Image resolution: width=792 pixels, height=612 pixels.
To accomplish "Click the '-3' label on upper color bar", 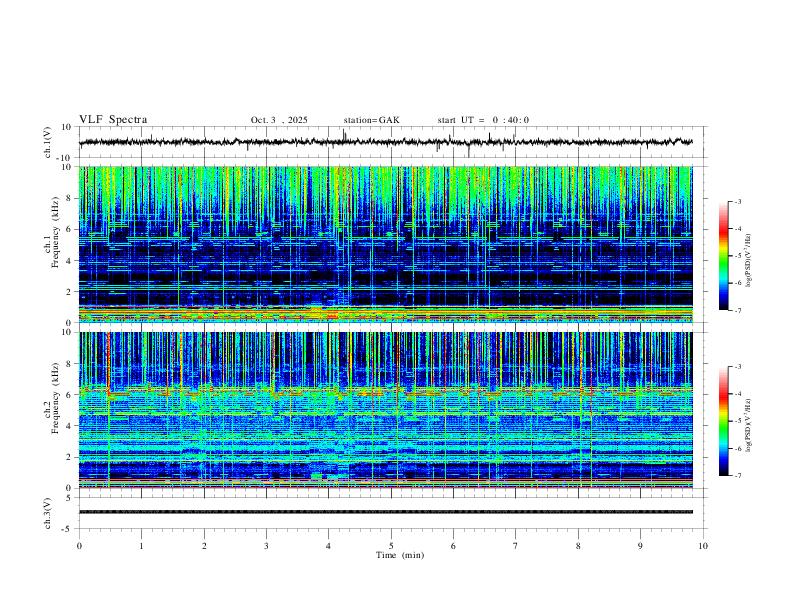I will 737,201.
